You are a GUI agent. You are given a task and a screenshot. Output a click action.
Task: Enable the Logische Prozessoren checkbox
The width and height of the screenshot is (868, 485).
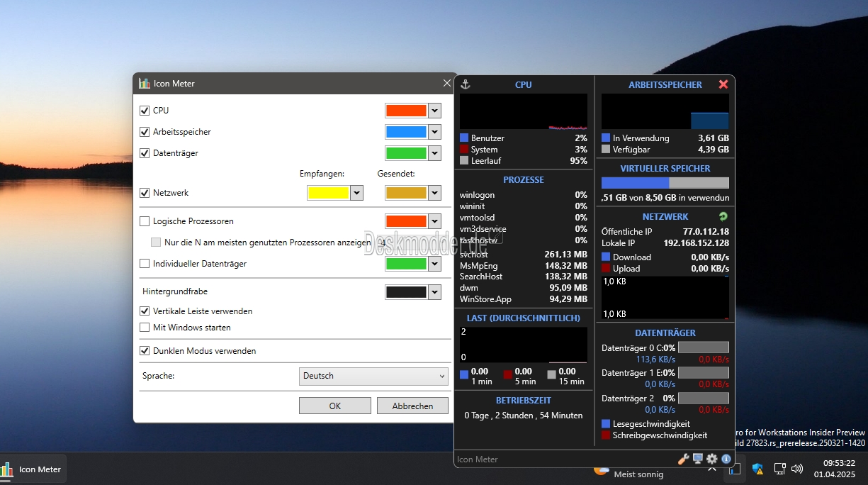[145, 221]
